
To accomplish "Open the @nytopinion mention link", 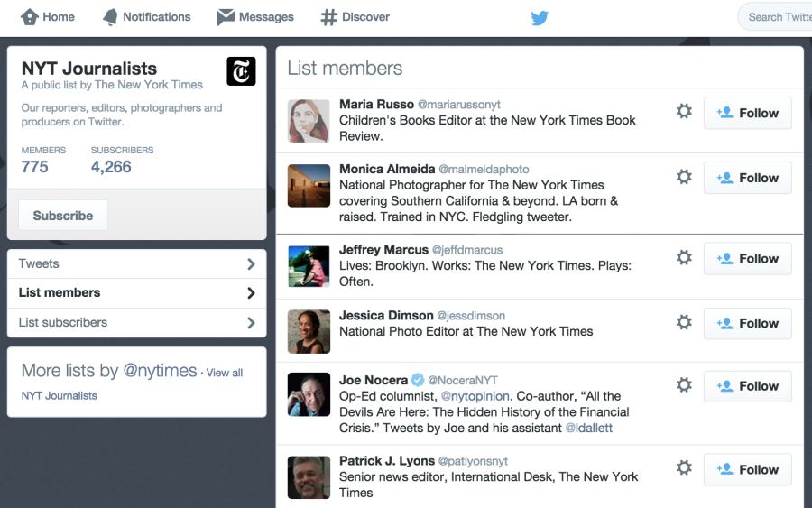I will pyautogui.click(x=475, y=396).
